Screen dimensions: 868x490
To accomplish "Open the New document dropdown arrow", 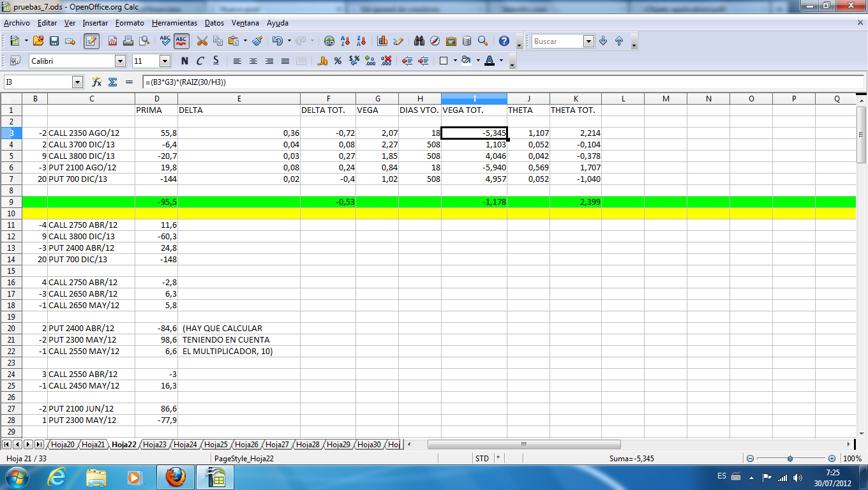I will (26, 41).
